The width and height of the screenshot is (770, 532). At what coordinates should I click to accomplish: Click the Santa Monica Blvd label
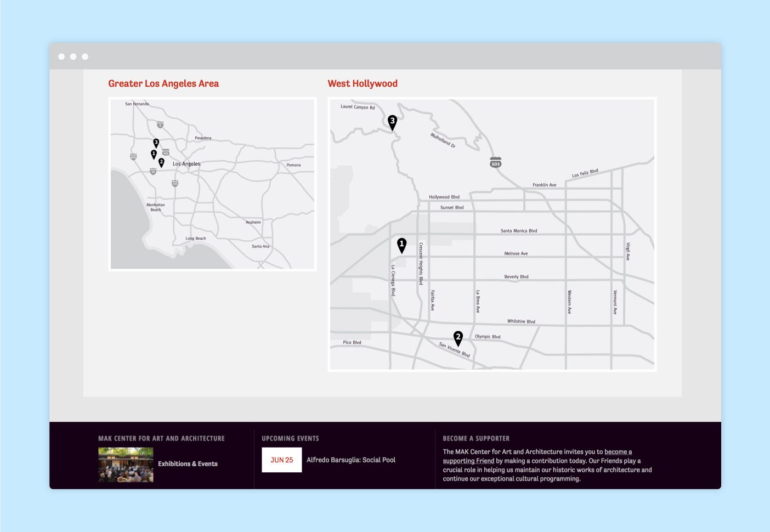(519, 231)
